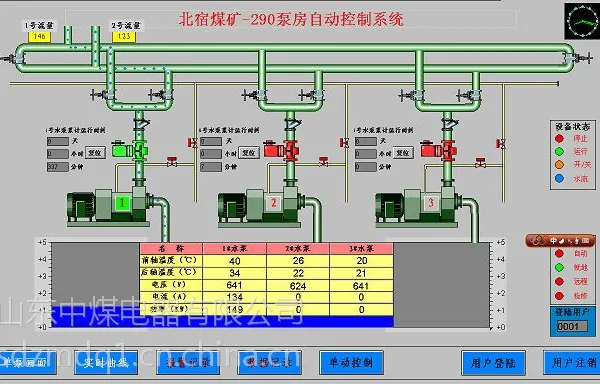Click pump 2 复位 reset button
The image size is (600, 384).
coord(249,153)
